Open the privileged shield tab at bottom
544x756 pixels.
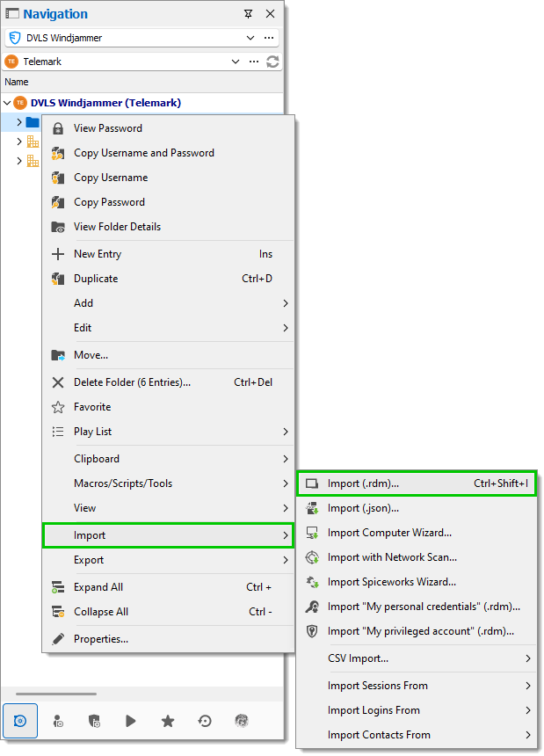pyautogui.click(x=94, y=722)
